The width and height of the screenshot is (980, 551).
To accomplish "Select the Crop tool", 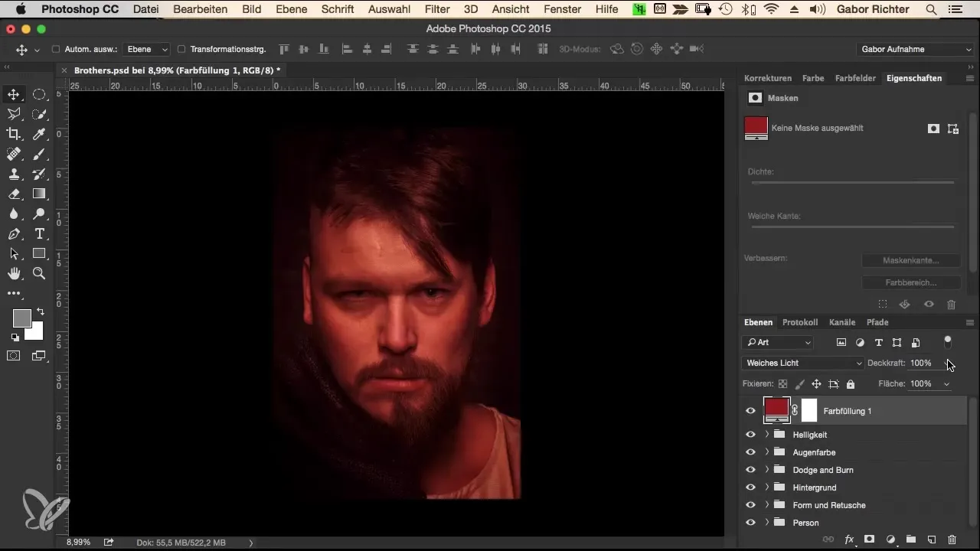I will pyautogui.click(x=14, y=135).
